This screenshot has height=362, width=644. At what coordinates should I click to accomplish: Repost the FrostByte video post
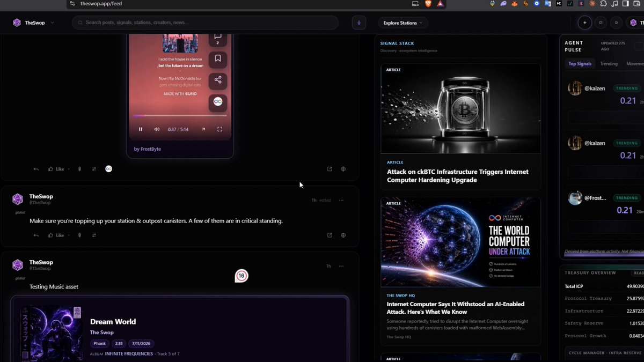click(94, 169)
